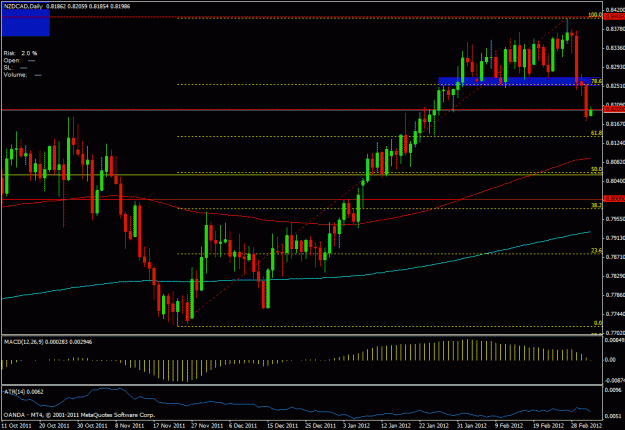Click the 0.81670 price axis label
Viewport: 625px width, 430px height.
coord(615,124)
